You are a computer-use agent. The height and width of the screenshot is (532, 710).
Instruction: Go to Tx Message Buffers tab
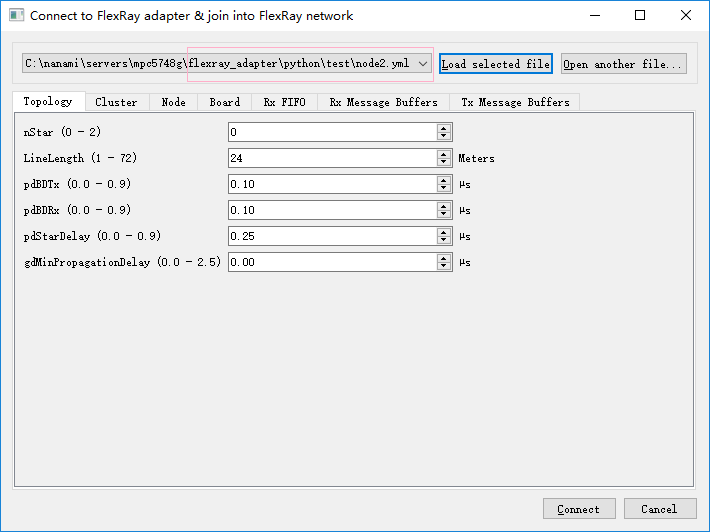[515, 102]
